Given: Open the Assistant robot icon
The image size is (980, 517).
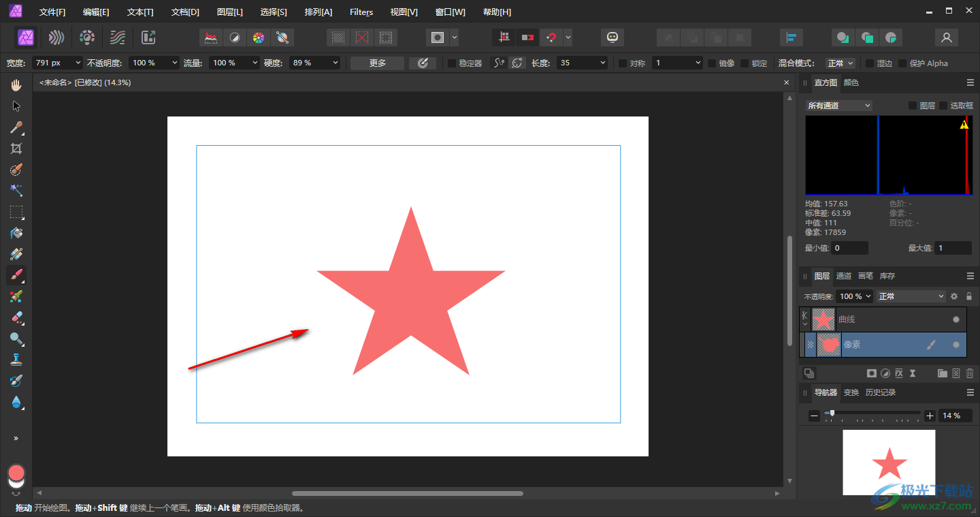Looking at the screenshot, I should tap(612, 37).
